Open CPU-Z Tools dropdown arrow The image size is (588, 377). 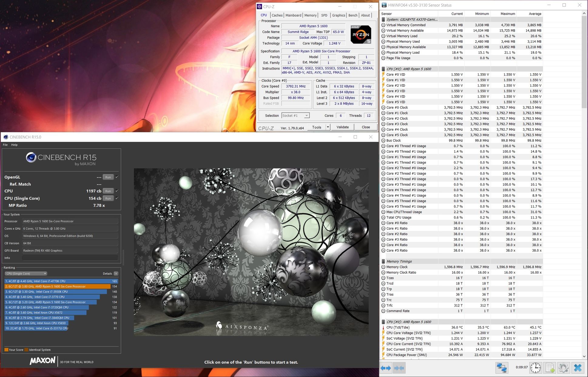[328, 127]
